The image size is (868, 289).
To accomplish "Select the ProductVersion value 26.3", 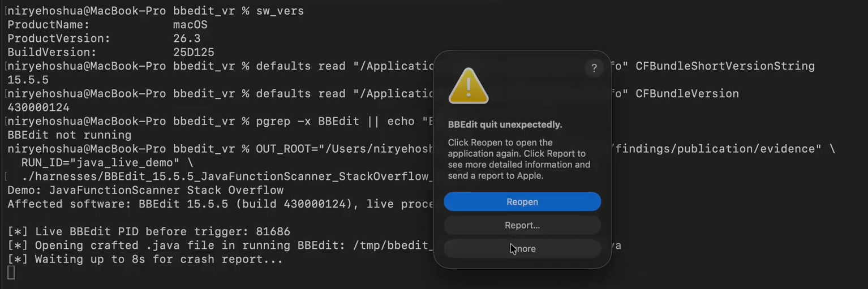I will pos(187,38).
